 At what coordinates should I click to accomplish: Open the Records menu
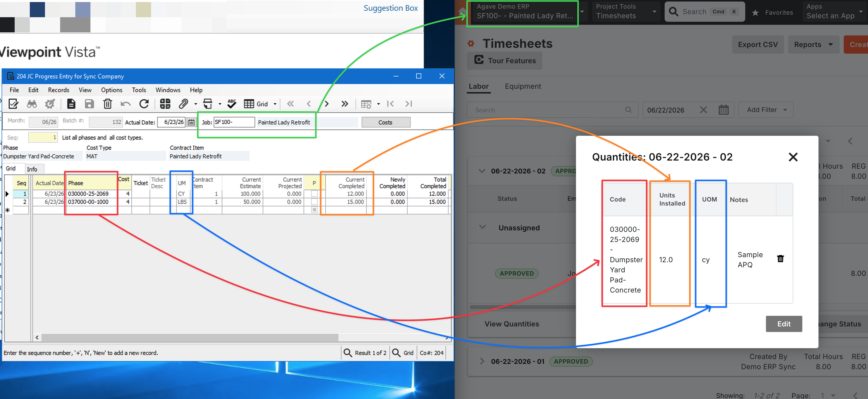point(59,90)
